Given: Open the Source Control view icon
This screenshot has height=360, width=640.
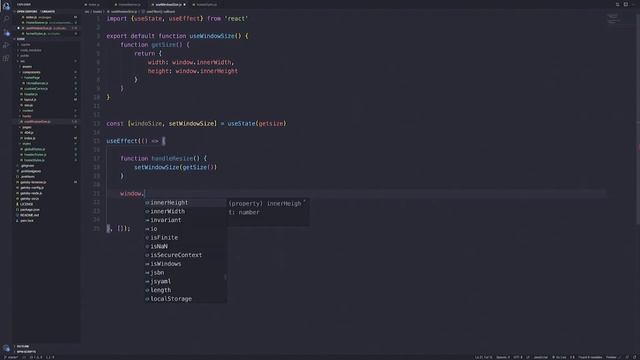Looking at the screenshot, I should coord(6,32).
